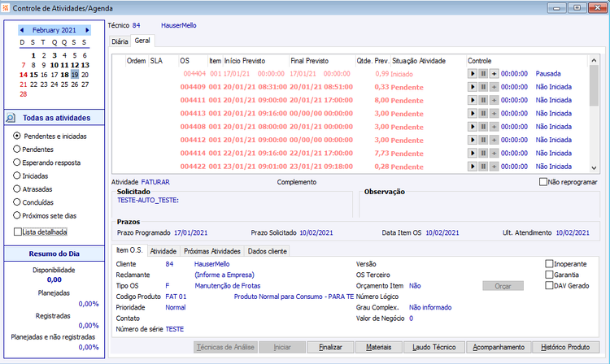Click the Finalizar button
The width and height of the screenshot is (610, 364).
click(330, 347)
